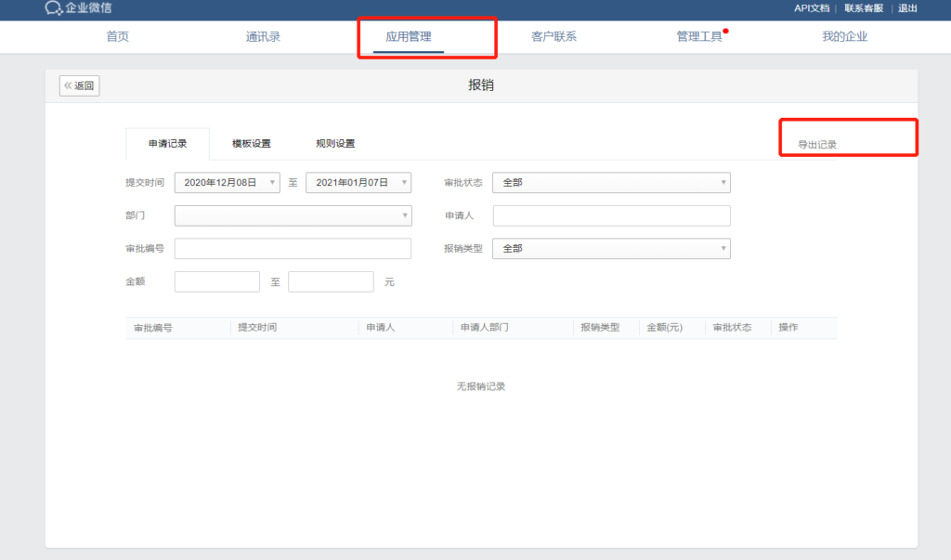Open the 通讯录 tab
The image size is (951, 560).
pos(263,36)
